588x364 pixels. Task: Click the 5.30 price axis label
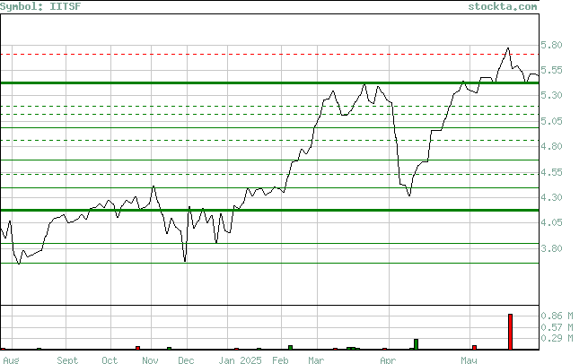coord(551,96)
